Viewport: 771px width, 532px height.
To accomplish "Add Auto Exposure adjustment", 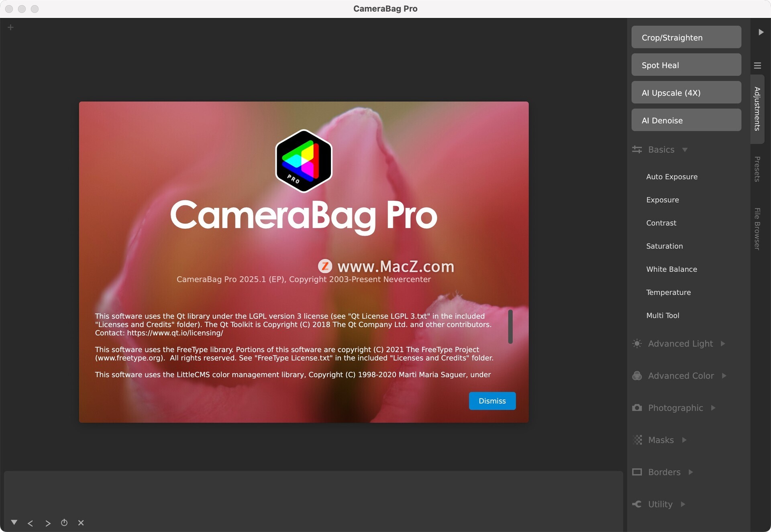I will click(x=672, y=177).
